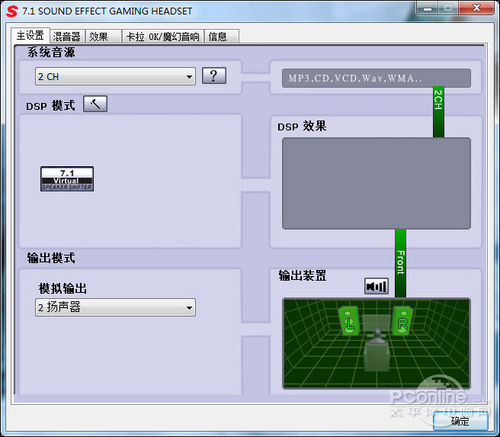The height and width of the screenshot is (437, 500).
Task: Maximize the gaming headset window
Action: [449, 8]
